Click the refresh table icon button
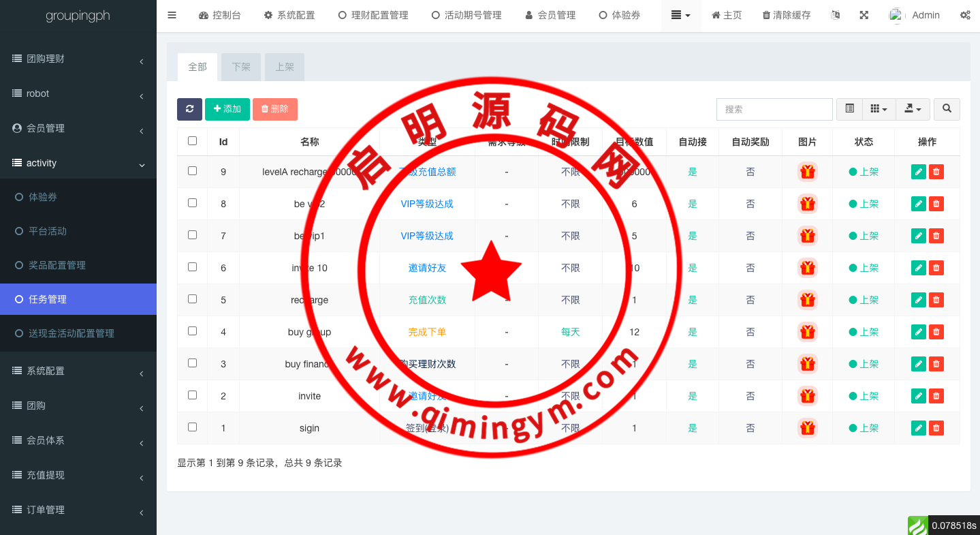The height and width of the screenshot is (535, 980). click(189, 109)
